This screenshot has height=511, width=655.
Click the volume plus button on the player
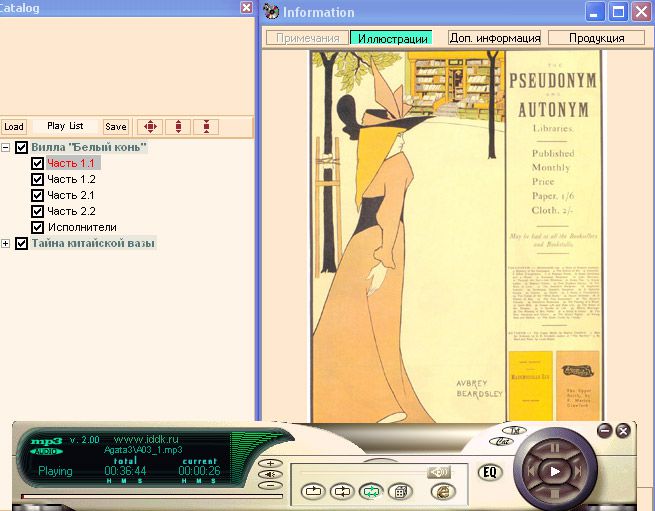tap(269, 464)
